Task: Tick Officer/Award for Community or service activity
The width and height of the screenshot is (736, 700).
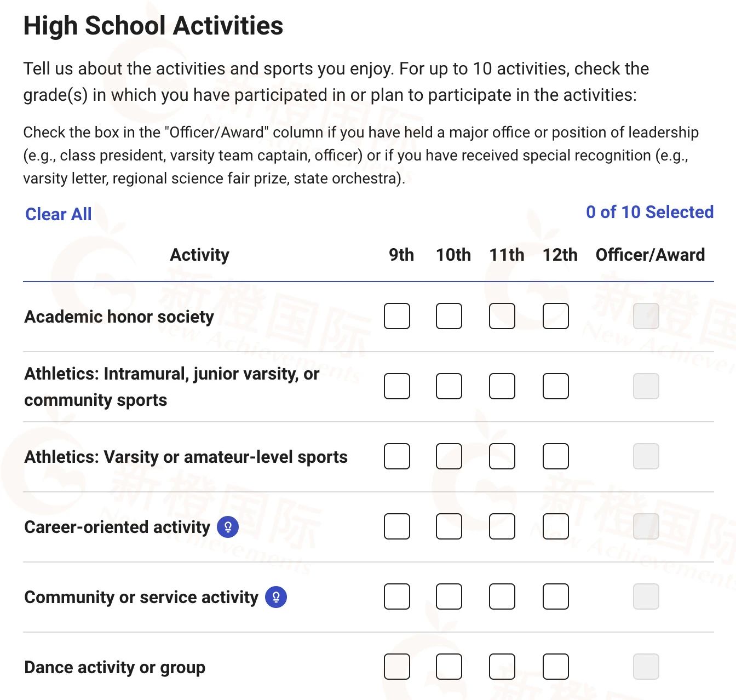Action: (646, 596)
